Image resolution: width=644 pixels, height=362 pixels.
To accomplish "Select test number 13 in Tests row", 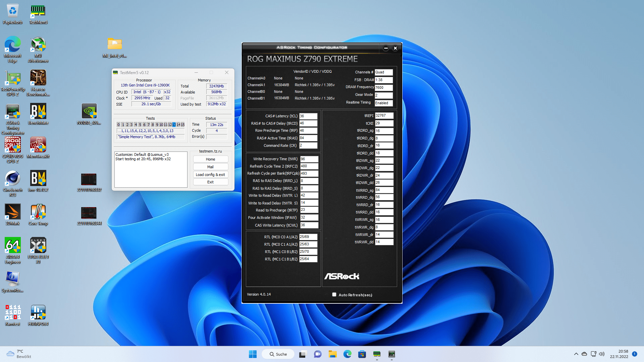I will (174, 125).
